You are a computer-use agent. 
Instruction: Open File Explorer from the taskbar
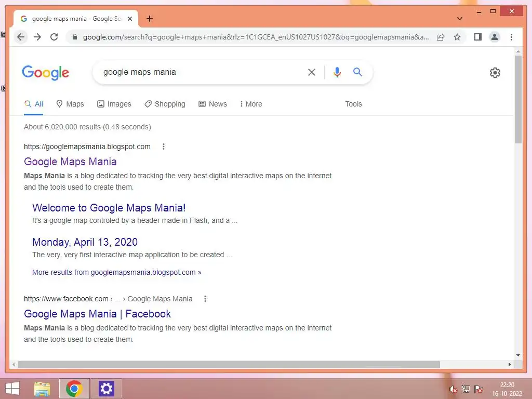coord(42,389)
